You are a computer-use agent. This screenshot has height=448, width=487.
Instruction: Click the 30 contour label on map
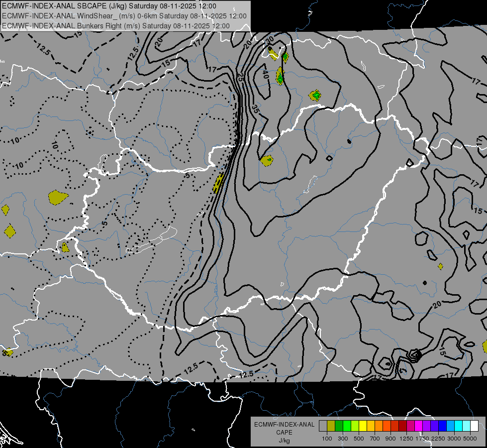[x=270, y=40]
